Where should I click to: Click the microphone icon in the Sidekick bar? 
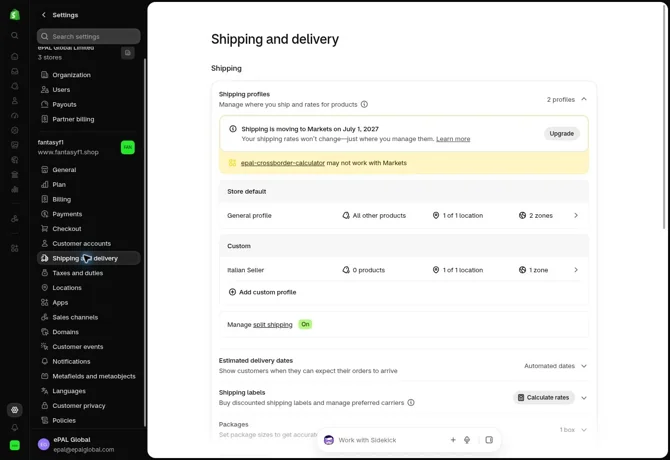click(x=467, y=440)
